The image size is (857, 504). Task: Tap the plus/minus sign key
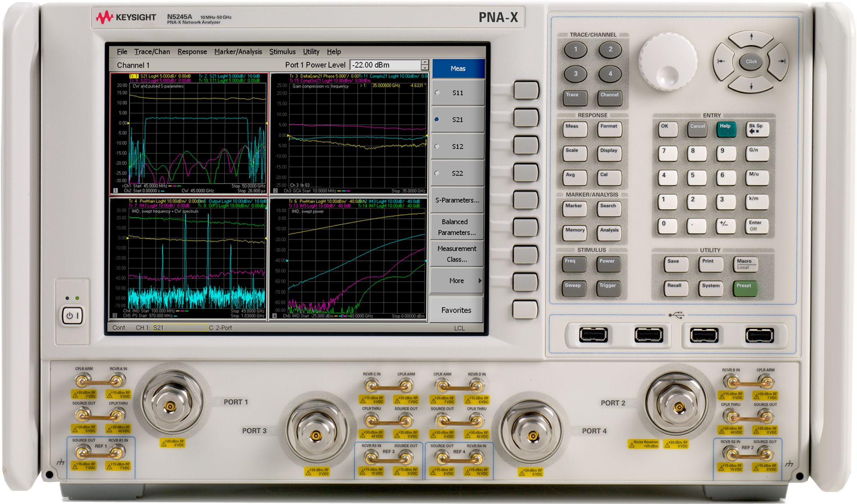point(726,225)
